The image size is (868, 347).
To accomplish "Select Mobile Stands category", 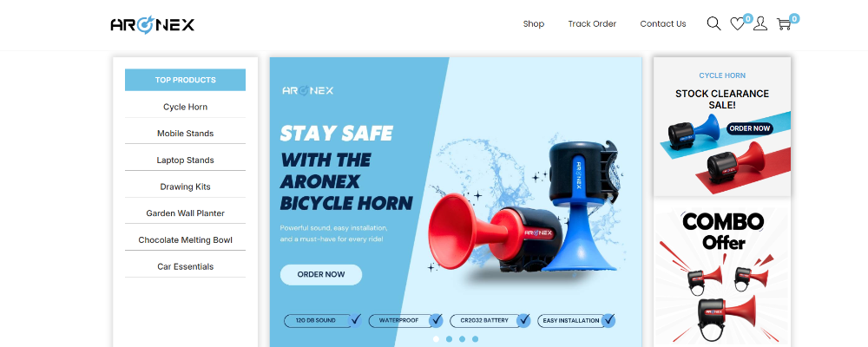I will click(186, 134).
